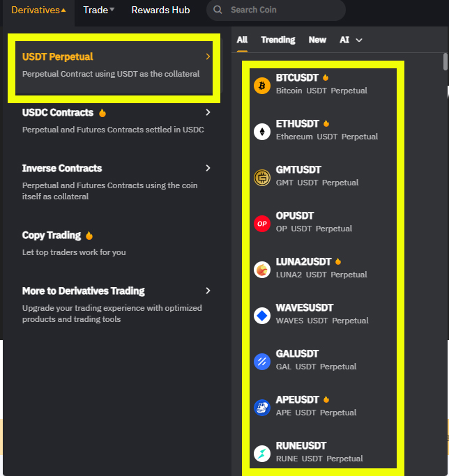This screenshot has height=476, width=449.
Task: Click 'Let top traders work for you' text
Action: (x=74, y=252)
